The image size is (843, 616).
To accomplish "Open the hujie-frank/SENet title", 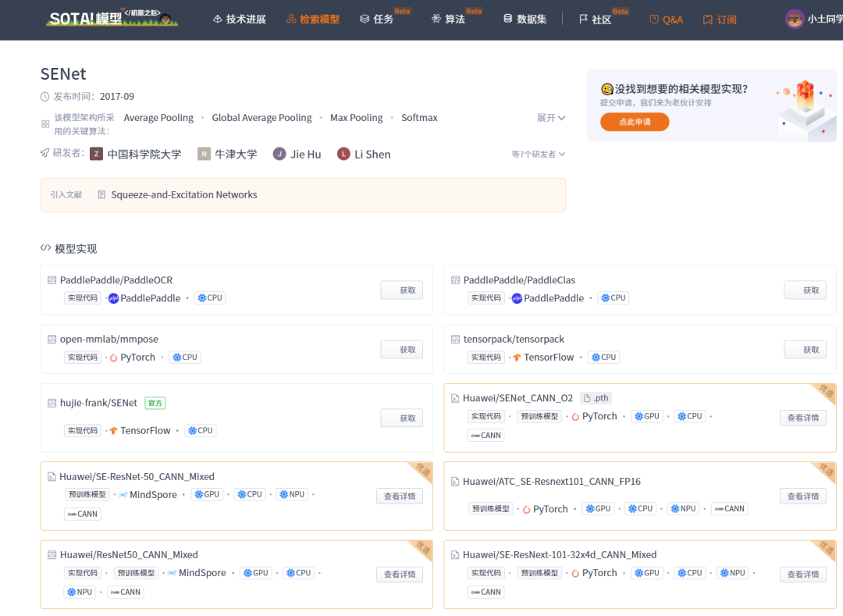I will [98, 403].
